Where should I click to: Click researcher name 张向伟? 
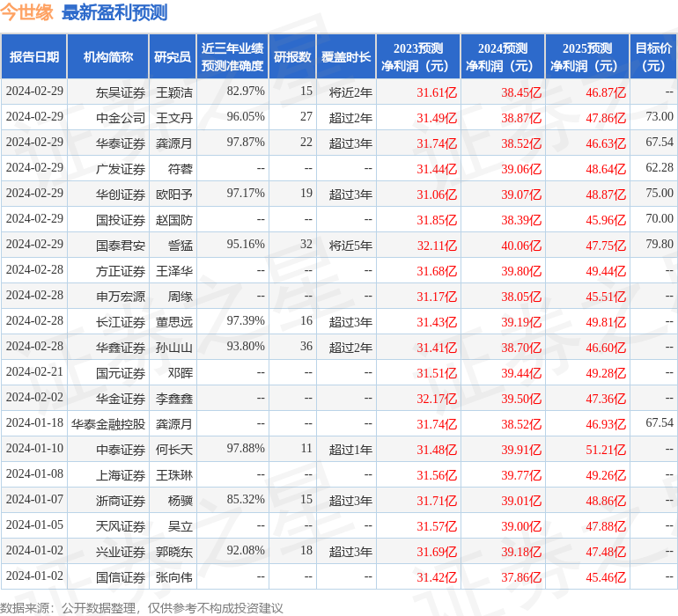[173, 577]
